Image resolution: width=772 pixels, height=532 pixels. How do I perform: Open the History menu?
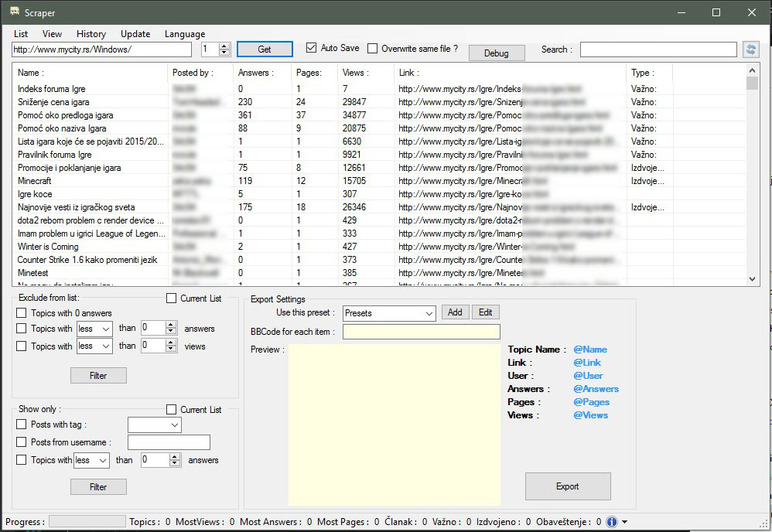[x=91, y=34]
